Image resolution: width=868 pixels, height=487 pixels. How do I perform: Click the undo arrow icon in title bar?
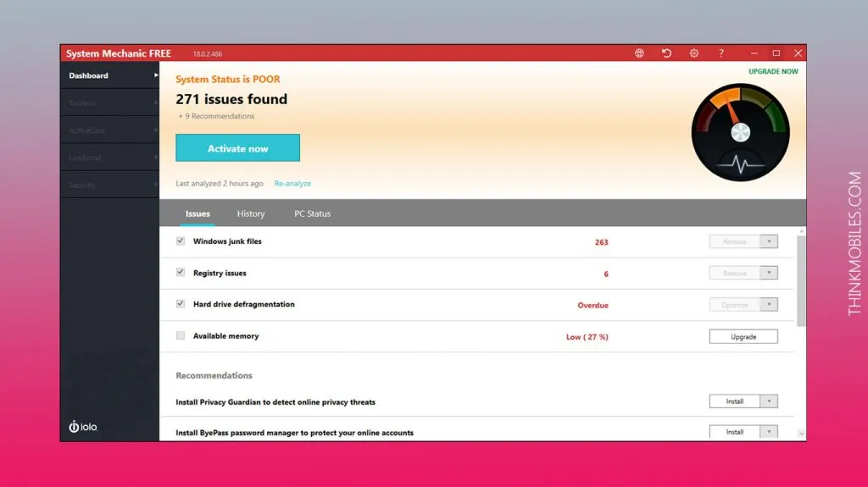tap(666, 53)
